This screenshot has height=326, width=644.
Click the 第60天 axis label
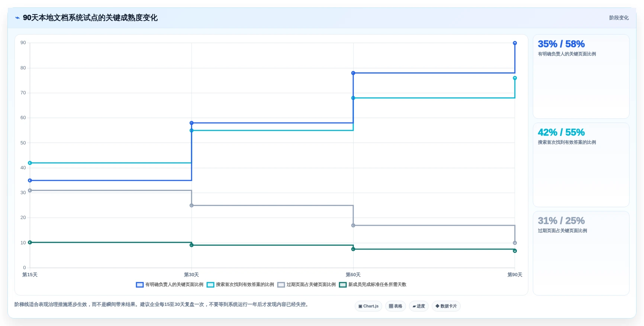tap(353, 275)
